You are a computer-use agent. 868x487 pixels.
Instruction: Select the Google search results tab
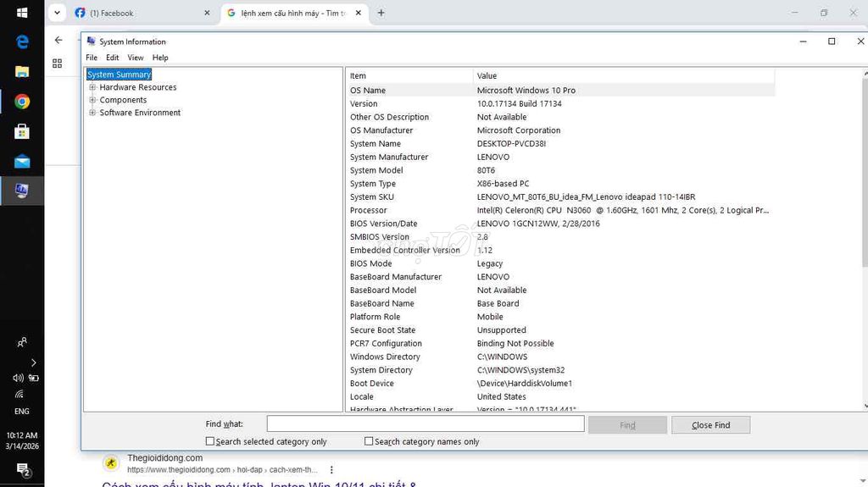point(293,13)
